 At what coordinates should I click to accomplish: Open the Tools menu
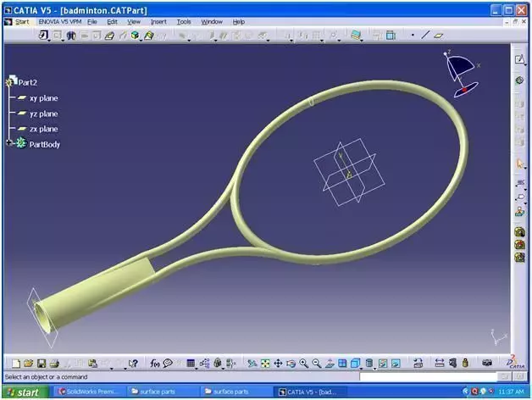pos(184,22)
